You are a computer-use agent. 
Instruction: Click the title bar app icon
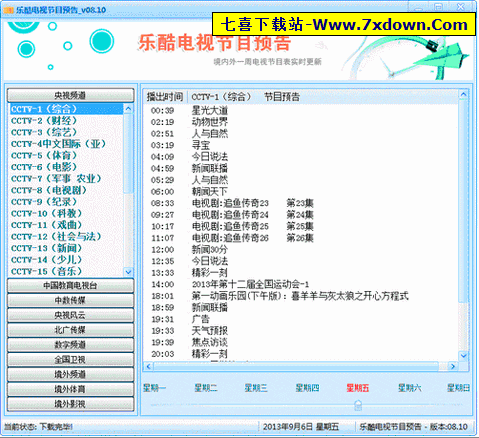[8, 10]
